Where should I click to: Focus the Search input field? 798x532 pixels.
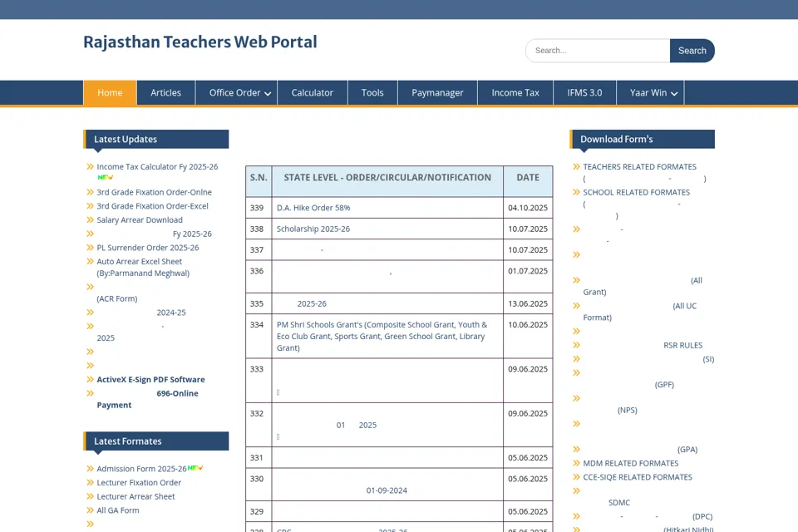pos(598,51)
